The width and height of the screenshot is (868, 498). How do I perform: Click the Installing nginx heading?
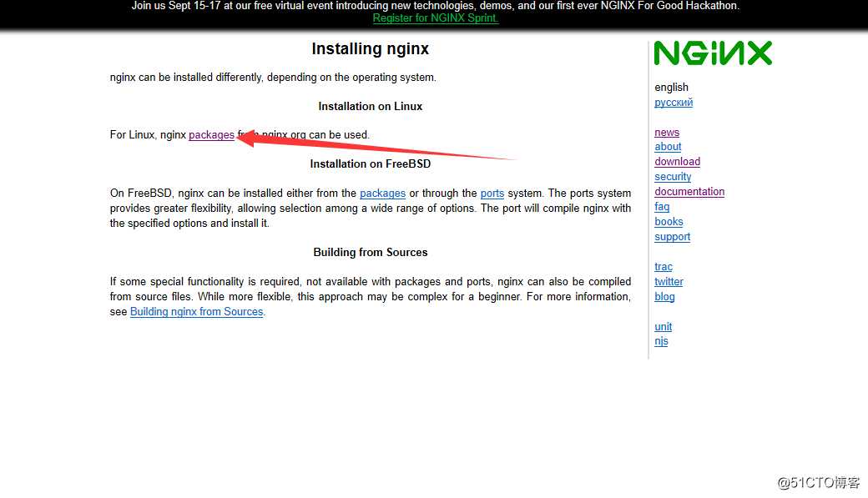(x=371, y=48)
